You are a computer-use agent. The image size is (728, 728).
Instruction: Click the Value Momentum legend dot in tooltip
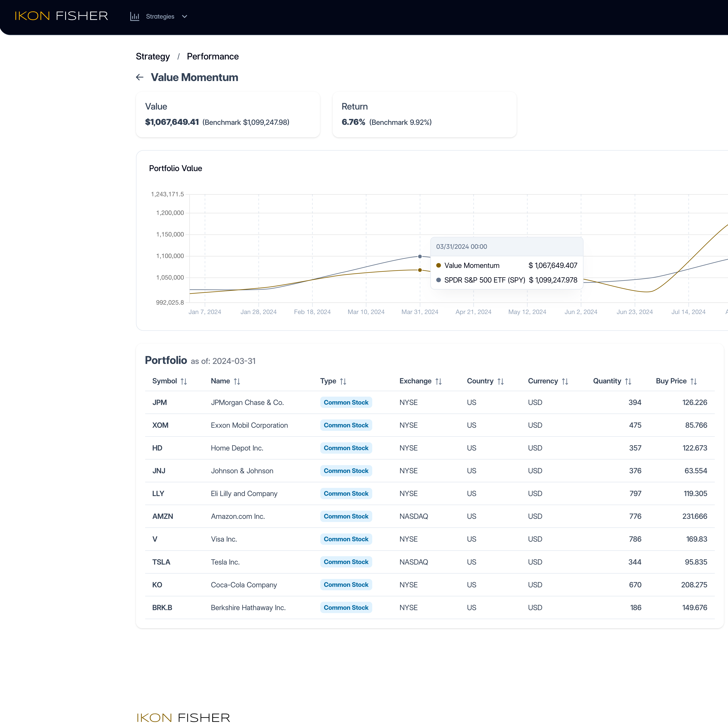(x=439, y=265)
